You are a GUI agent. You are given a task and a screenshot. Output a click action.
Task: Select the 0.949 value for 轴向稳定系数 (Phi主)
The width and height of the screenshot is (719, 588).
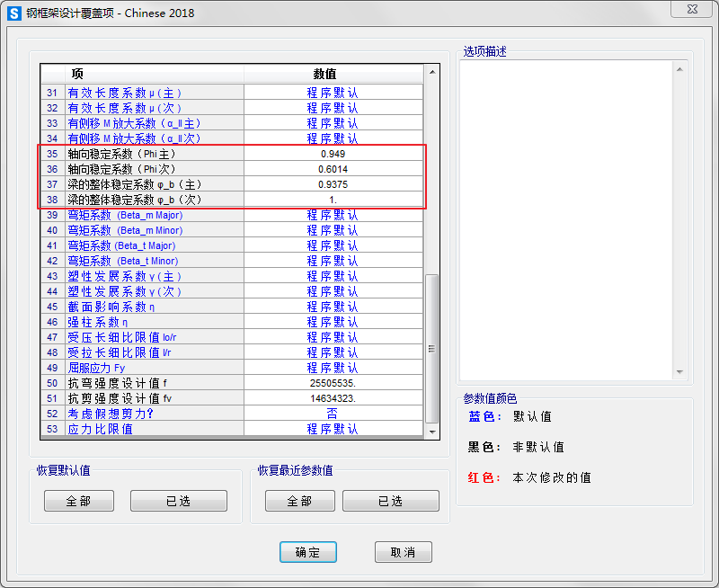[x=333, y=154]
